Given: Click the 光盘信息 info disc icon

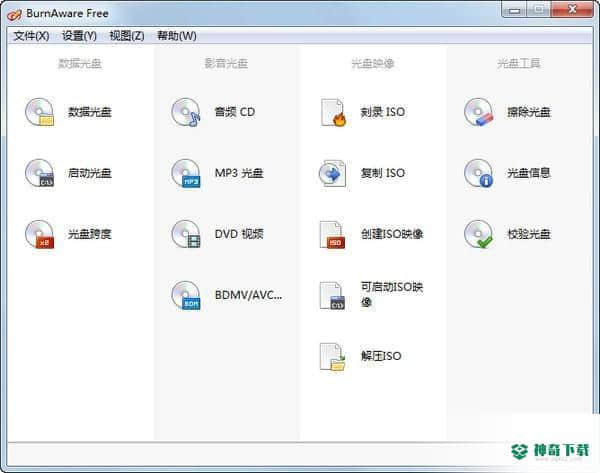Looking at the screenshot, I should tap(479, 173).
